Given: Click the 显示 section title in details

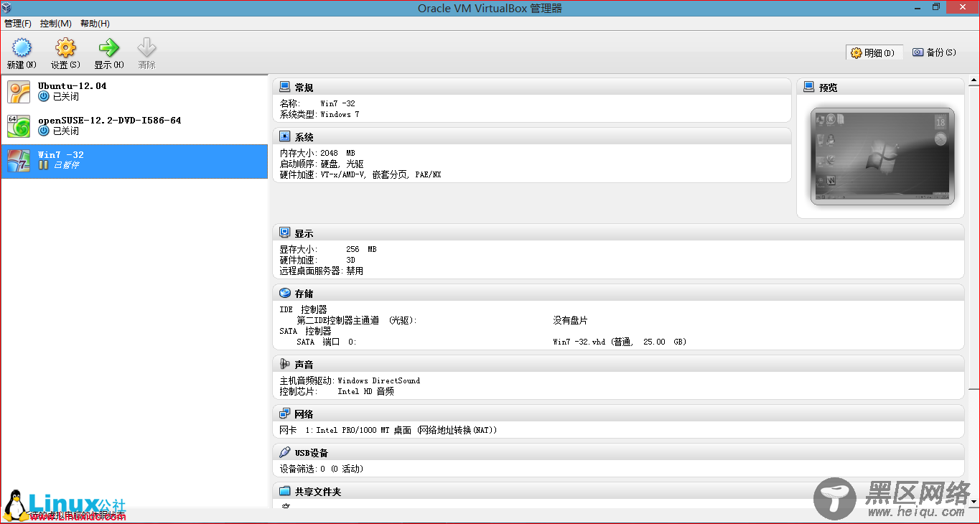Looking at the screenshot, I should click(304, 233).
